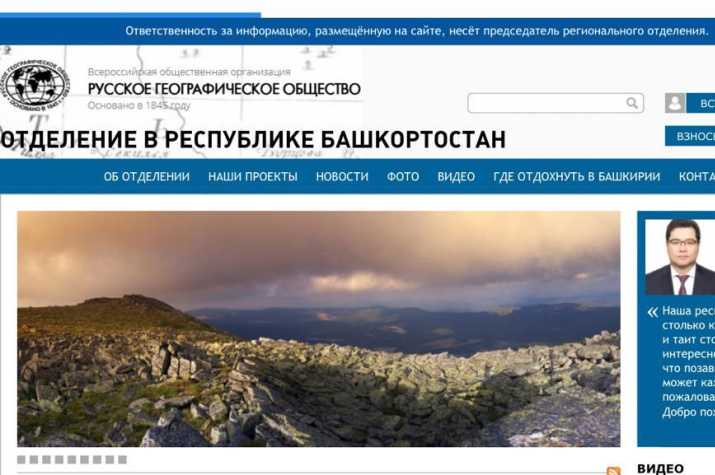715x475 pixels.
Task: Click the ВИДЕО sidebar heading
Action: point(660,469)
